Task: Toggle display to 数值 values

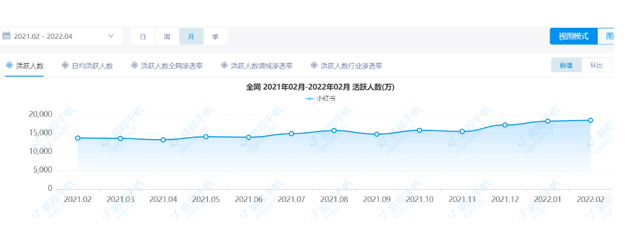Action: [566, 66]
